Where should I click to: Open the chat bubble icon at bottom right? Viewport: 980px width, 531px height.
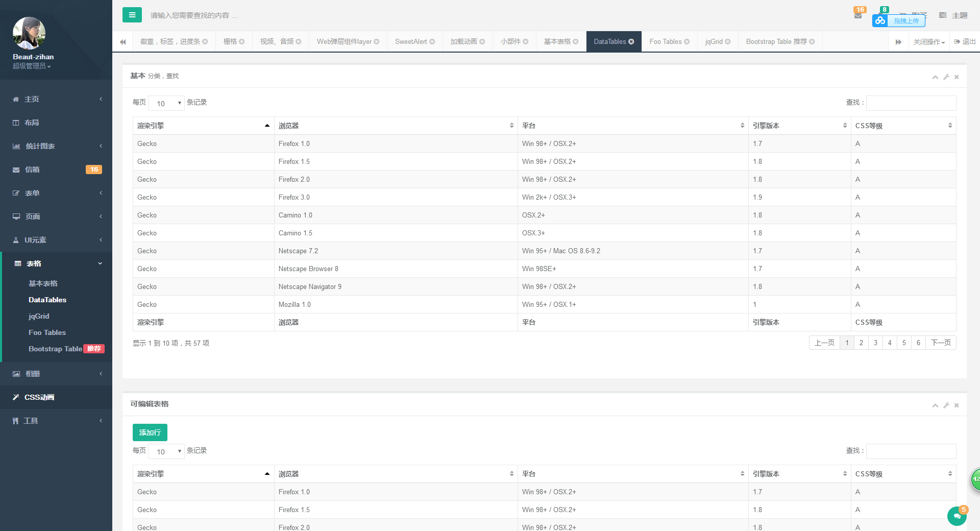[x=957, y=516]
